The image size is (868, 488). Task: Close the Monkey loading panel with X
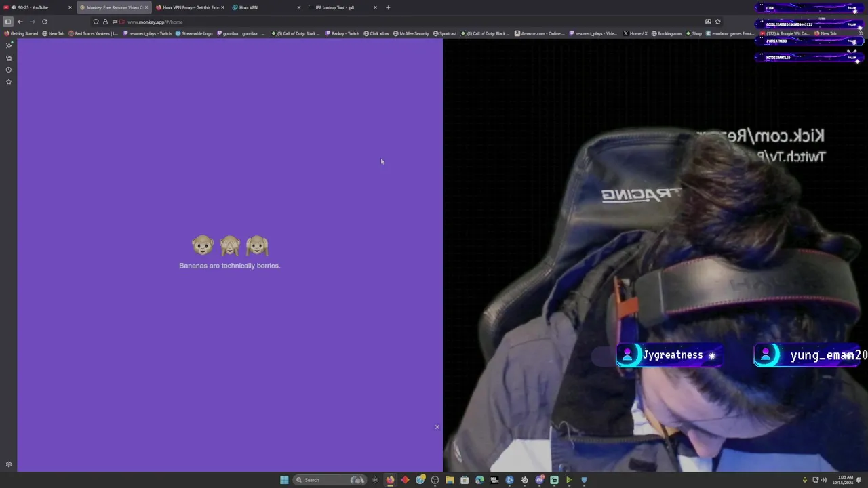coord(437,427)
